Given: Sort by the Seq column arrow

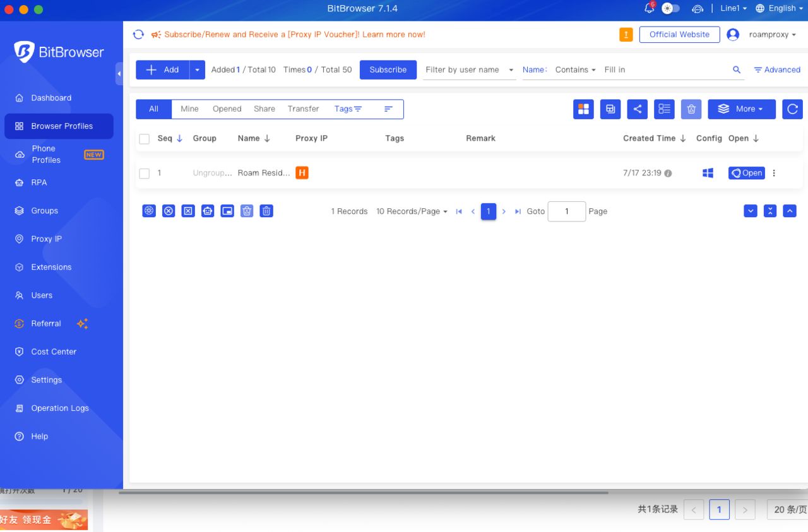Looking at the screenshot, I should pos(179,139).
